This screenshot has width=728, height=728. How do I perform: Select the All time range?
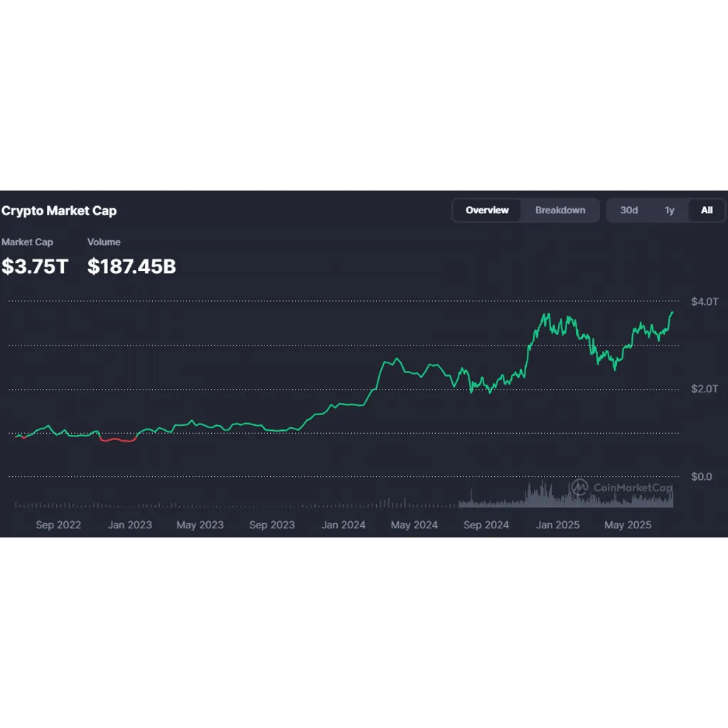click(x=706, y=210)
